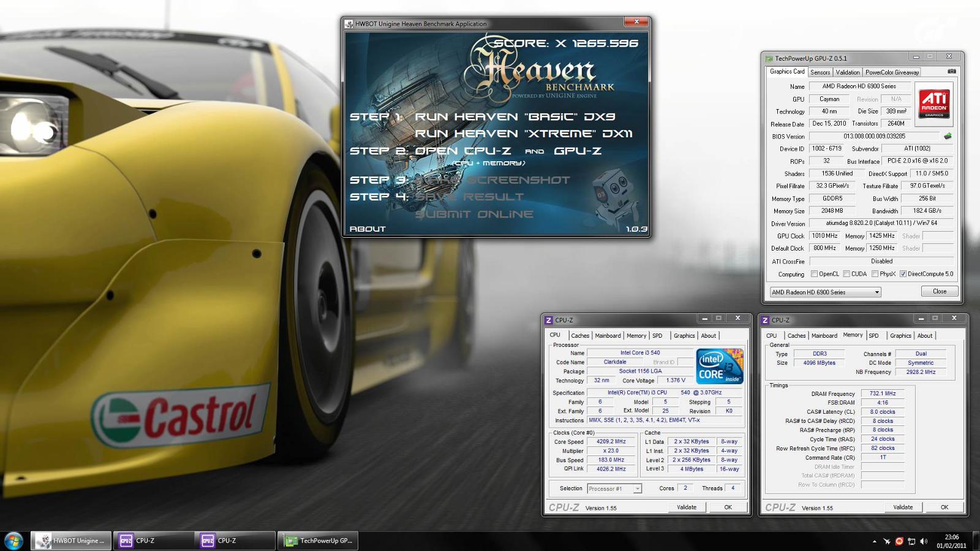Open Graphics tab in CPU window of CPU-Z
The height and width of the screenshot is (551, 980).
pyautogui.click(x=684, y=336)
